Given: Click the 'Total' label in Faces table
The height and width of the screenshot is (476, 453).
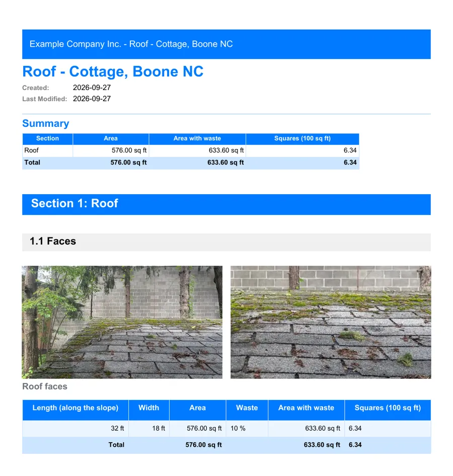Looking at the screenshot, I should [x=116, y=445].
